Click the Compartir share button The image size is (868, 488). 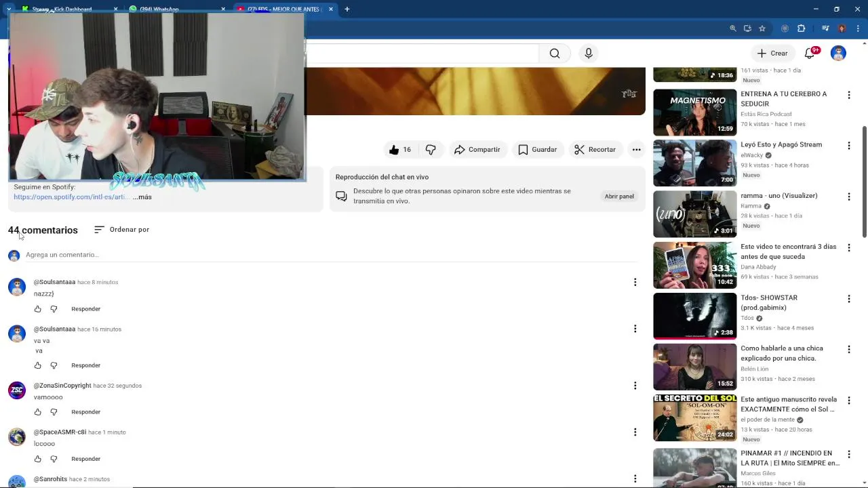477,150
